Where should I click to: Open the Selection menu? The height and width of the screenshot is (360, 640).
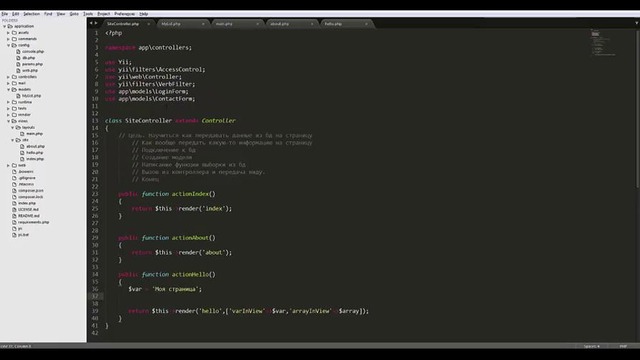pyautogui.click(x=31, y=14)
